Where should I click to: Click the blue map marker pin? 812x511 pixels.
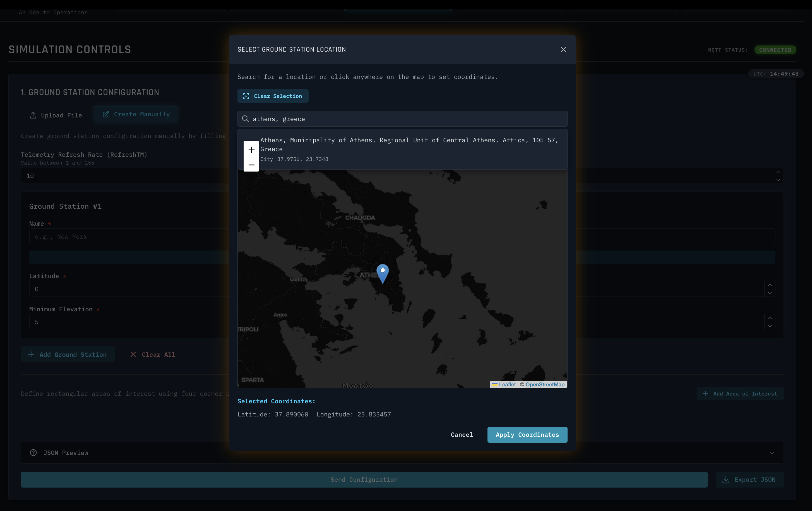pyautogui.click(x=382, y=273)
